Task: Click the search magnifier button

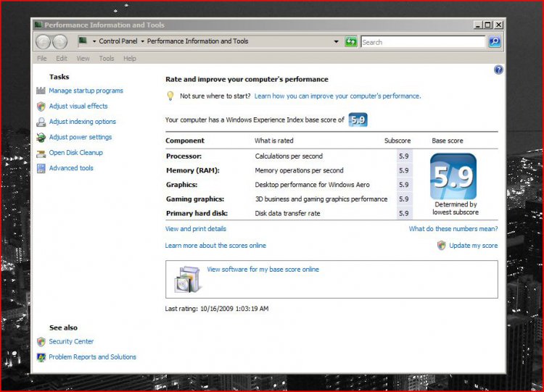Action: pos(495,42)
